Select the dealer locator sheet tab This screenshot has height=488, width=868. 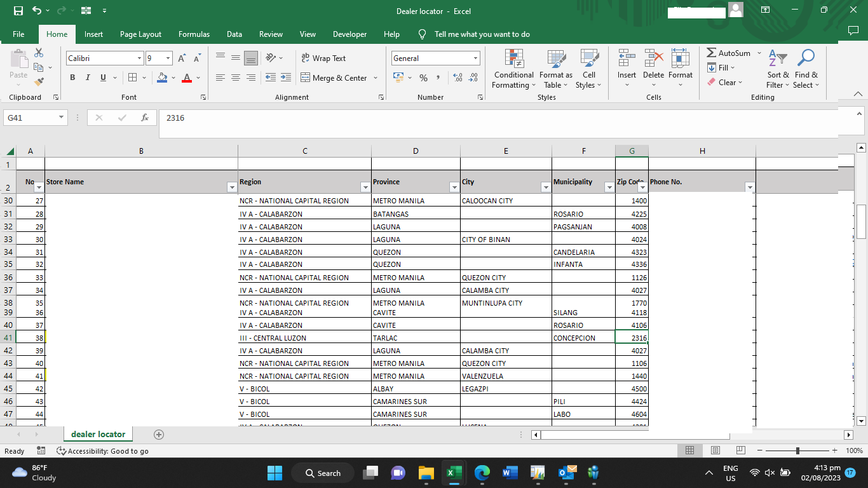98,434
